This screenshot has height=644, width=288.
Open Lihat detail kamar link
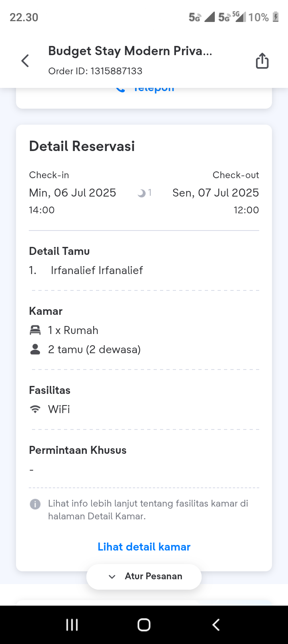[x=144, y=547]
